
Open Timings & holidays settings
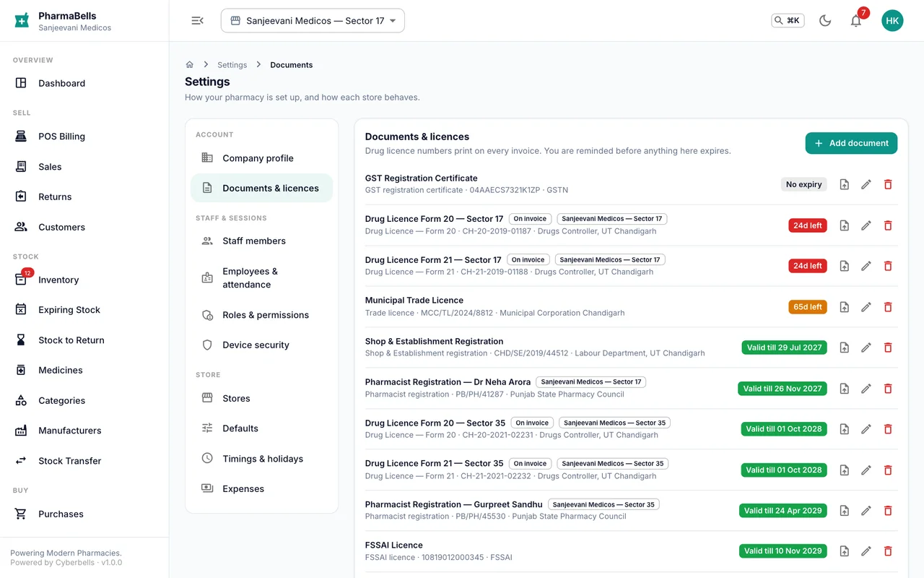pos(261,459)
